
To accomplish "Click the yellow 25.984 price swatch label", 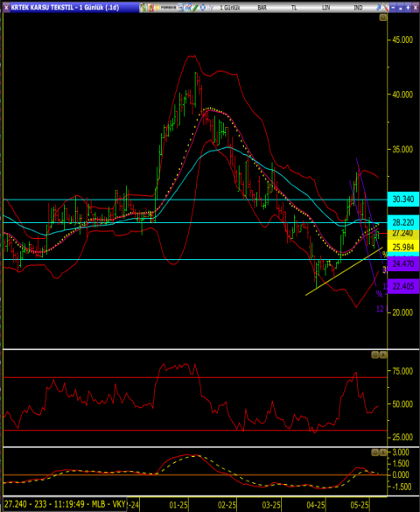I will (x=403, y=247).
